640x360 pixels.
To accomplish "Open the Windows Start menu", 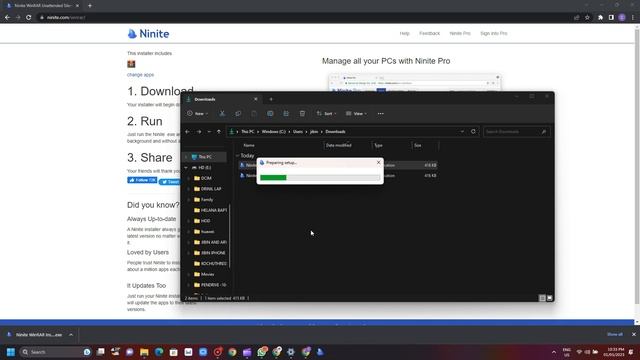I will pos(11,352).
